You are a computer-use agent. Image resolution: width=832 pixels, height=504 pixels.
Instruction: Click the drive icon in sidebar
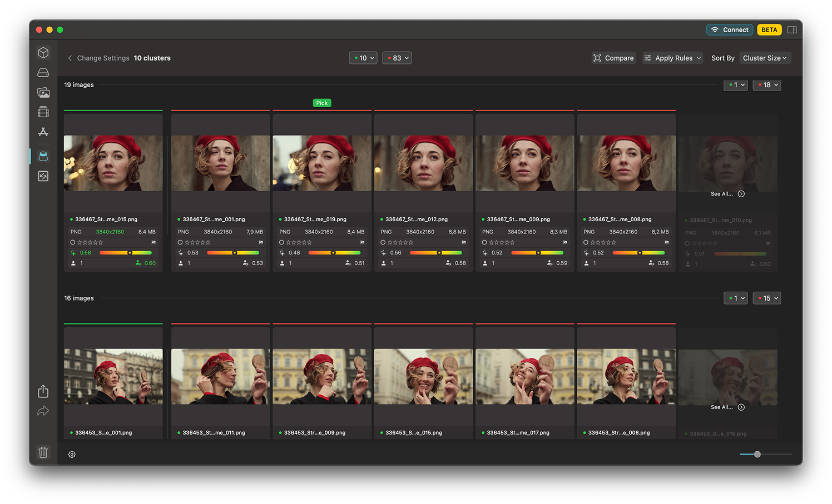tap(43, 73)
